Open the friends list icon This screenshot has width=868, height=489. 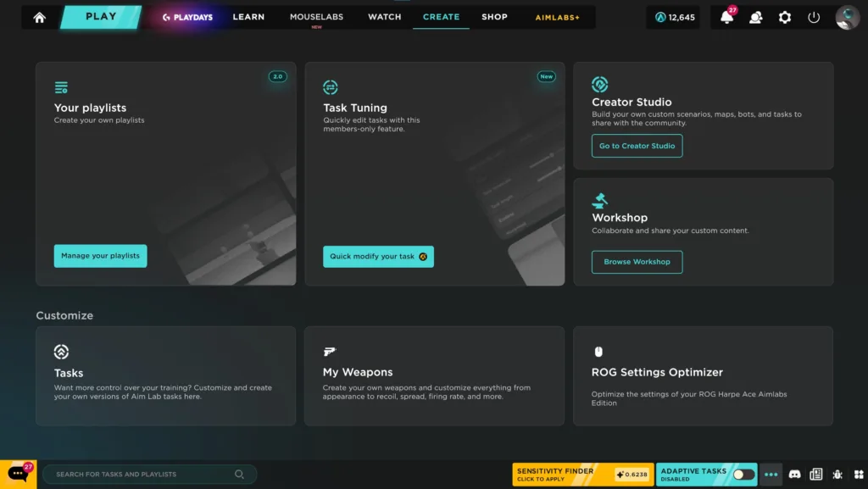point(755,17)
